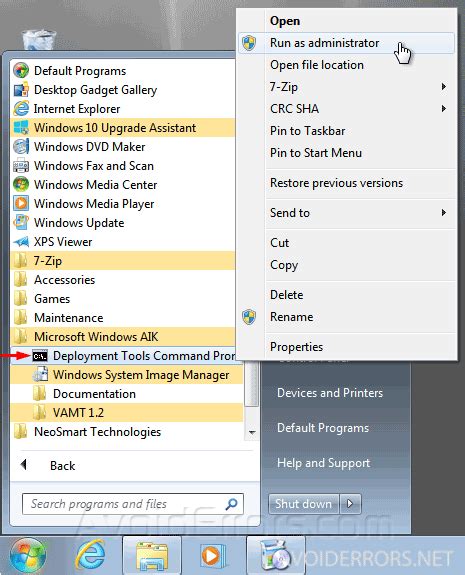465x575 pixels.
Task: Open the Shut down options arrow
Action: coord(350,503)
